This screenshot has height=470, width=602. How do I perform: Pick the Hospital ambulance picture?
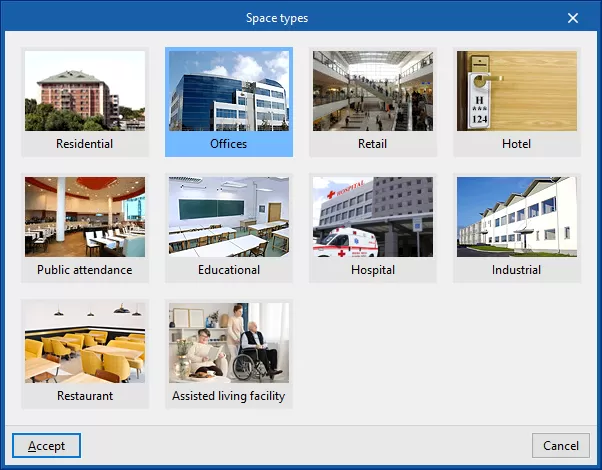pos(373,217)
